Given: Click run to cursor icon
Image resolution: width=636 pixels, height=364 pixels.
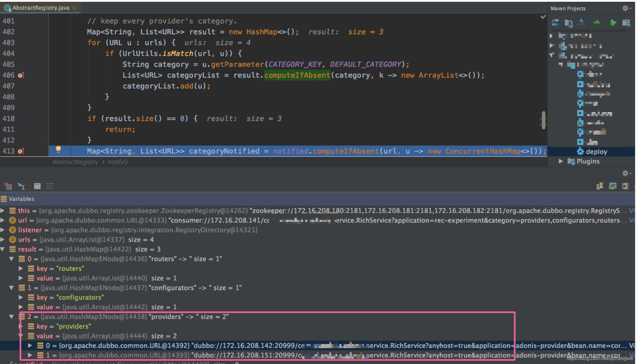Looking at the screenshot, I should (21, 186).
